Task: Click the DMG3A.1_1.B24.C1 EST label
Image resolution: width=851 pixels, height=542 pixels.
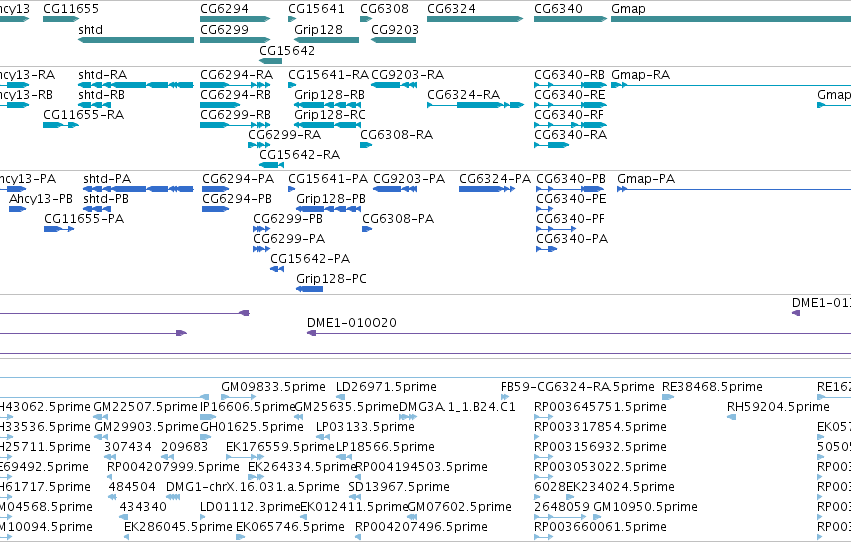Action: click(x=457, y=406)
